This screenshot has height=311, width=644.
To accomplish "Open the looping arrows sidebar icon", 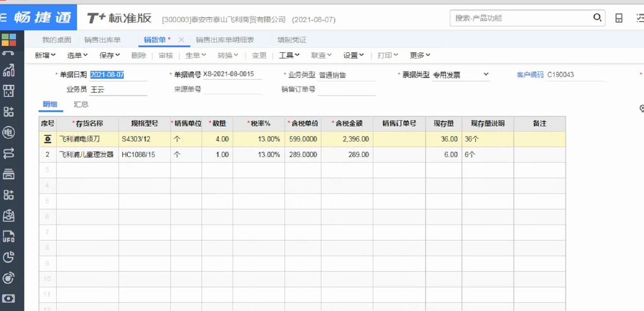I will click(9, 153).
